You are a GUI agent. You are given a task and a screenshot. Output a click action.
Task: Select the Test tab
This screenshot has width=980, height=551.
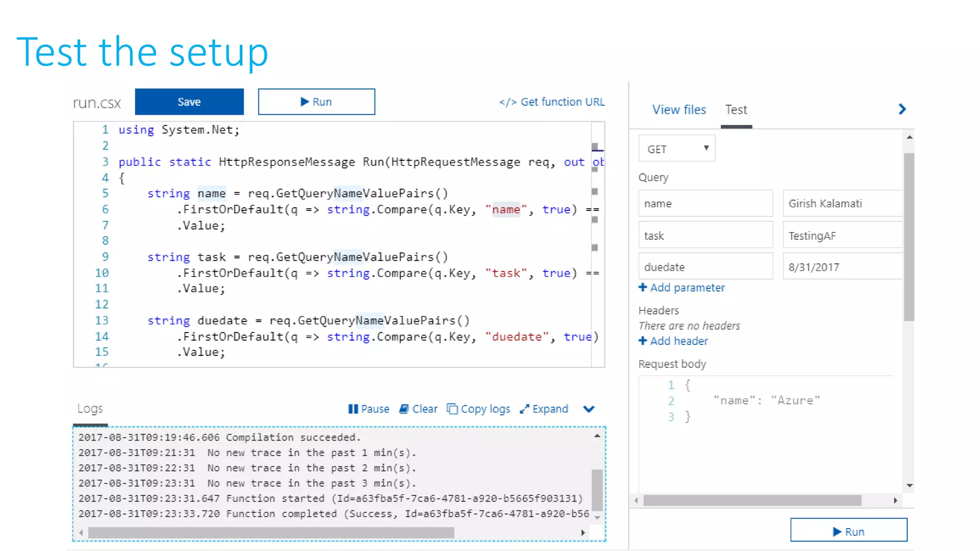(736, 110)
